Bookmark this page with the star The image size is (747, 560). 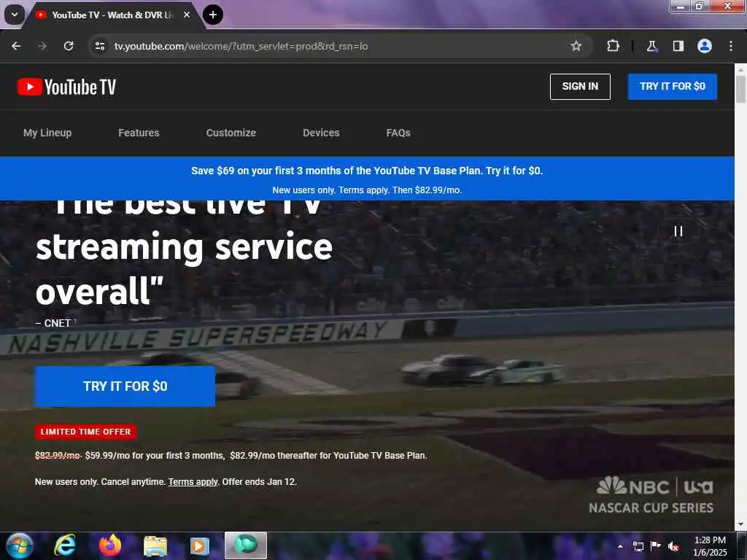pyautogui.click(x=576, y=46)
